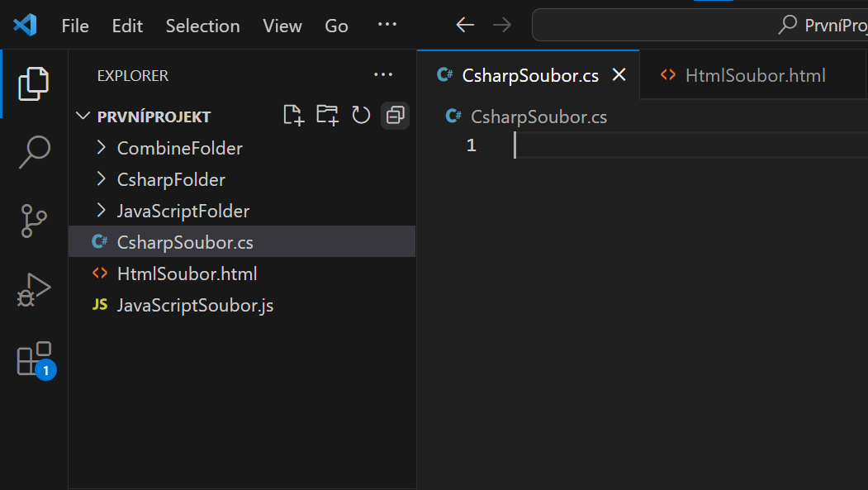Open Explorer panel more actions menu
Screen dimensions: 868x490
pyautogui.click(x=382, y=74)
